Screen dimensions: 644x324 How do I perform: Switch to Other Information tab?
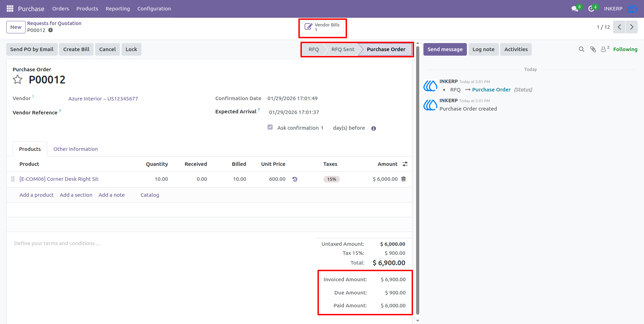(x=75, y=149)
